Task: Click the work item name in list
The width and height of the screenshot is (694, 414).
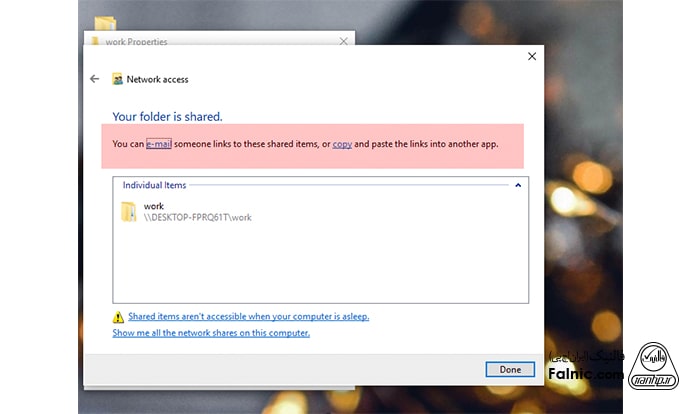Action: pos(153,206)
